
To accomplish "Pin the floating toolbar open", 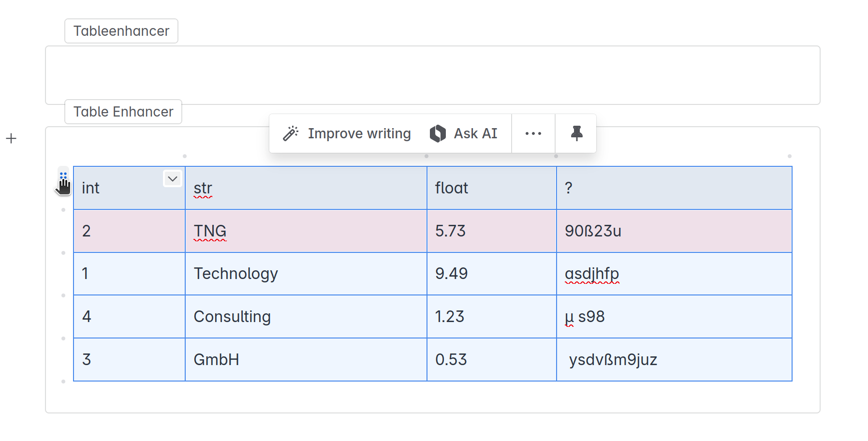I will click(575, 133).
